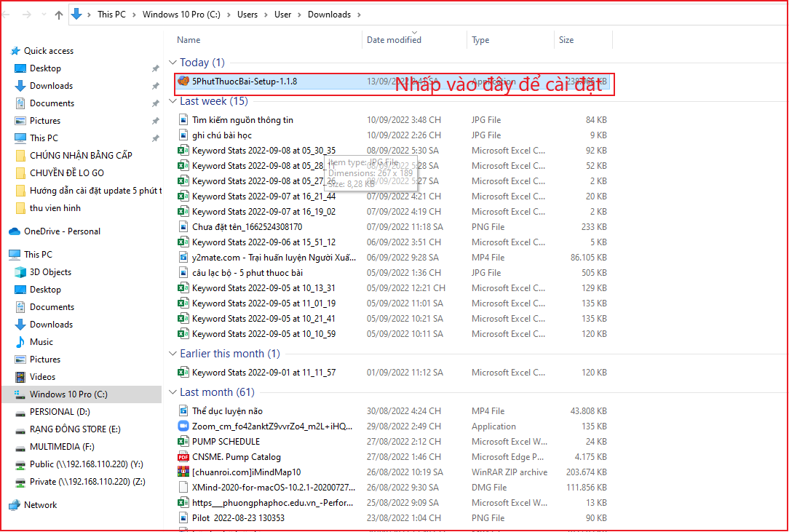Collapse the Last month group

click(x=174, y=392)
